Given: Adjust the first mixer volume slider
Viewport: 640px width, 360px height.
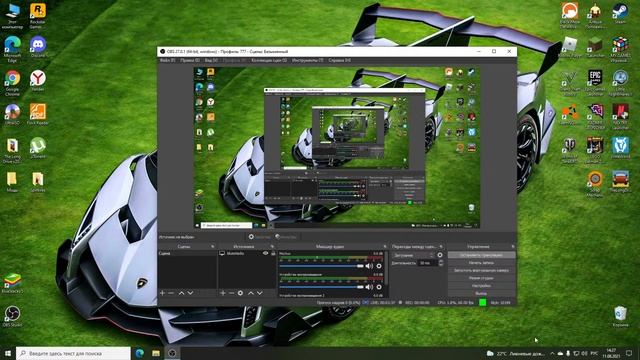Looking at the screenshot, I should (x=321, y=266).
